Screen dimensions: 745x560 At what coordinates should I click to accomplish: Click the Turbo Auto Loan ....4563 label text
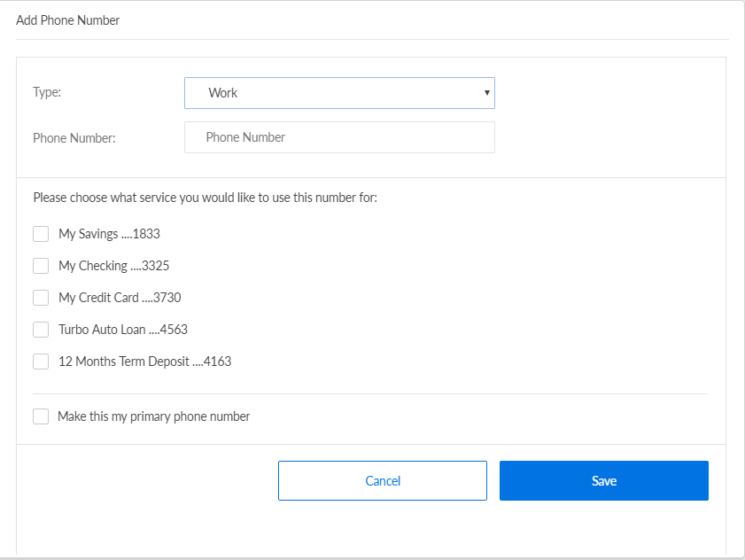point(123,330)
